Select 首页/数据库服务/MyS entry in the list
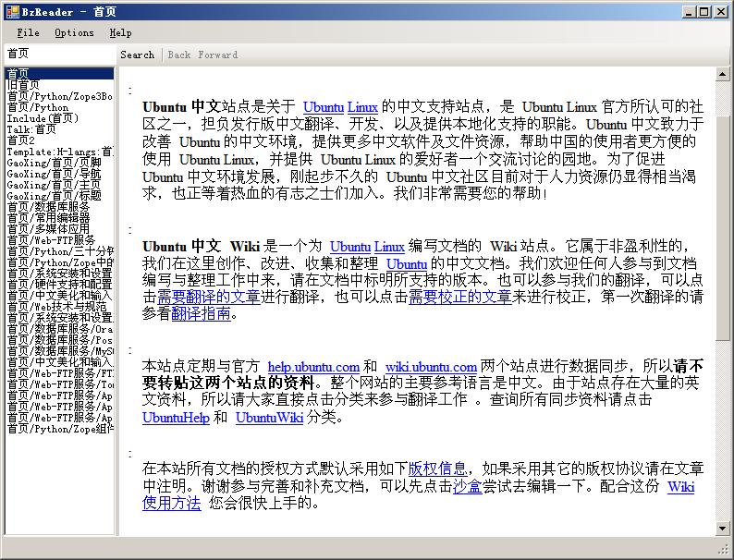 click(59, 351)
